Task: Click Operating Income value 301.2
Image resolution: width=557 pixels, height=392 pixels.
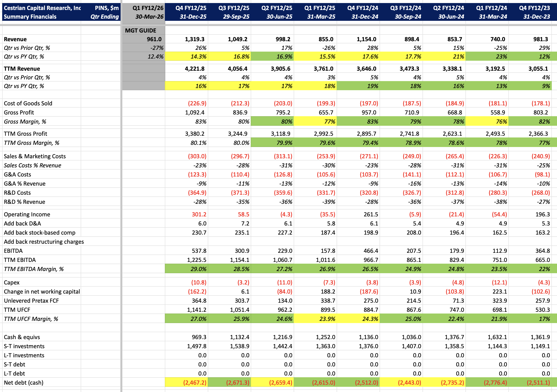Action: (199, 214)
